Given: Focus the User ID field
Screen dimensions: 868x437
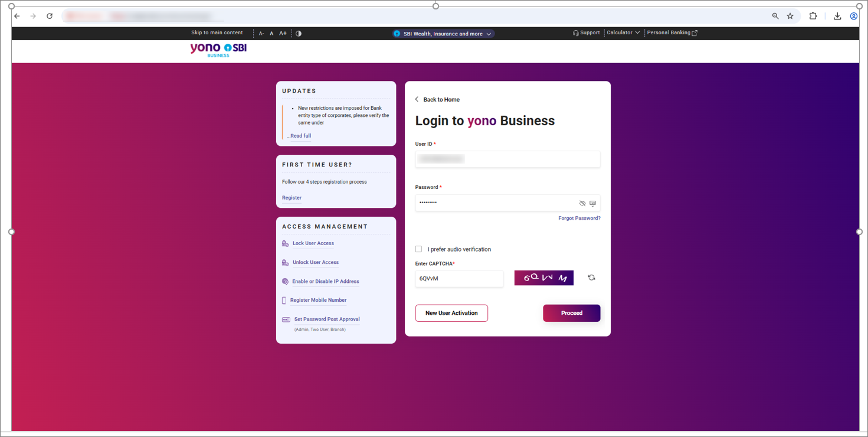Looking at the screenshot, I should 507,159.
